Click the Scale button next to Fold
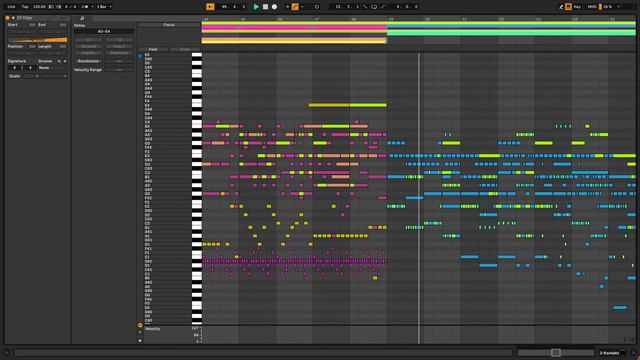Viewport: 640px width, 360px height. point(185,49)
